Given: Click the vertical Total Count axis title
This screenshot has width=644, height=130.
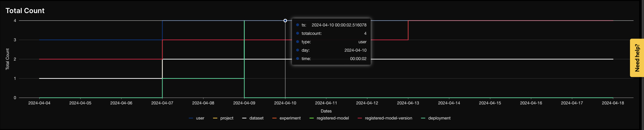Looking at the screenshot, I should pyautogui.click(x=7, y=59).
